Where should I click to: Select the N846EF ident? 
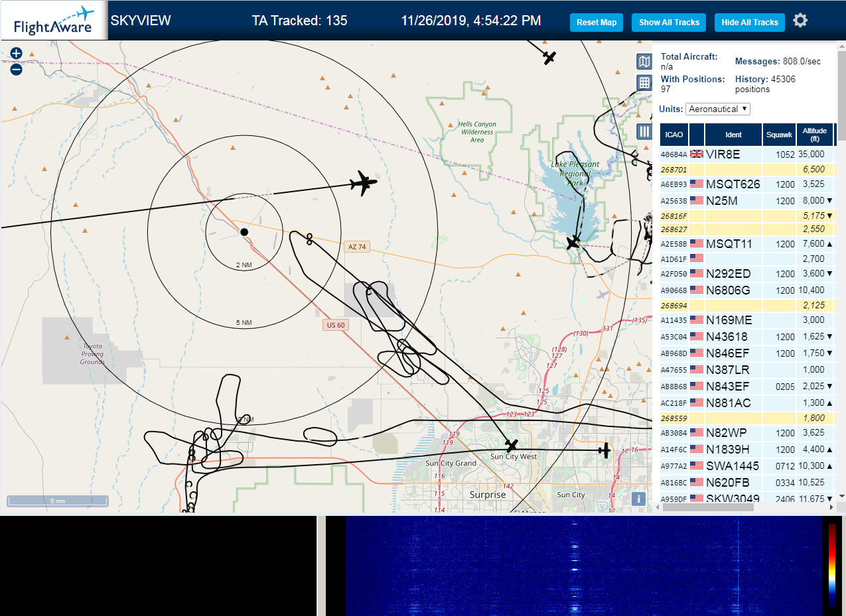[x=728, y=353]
